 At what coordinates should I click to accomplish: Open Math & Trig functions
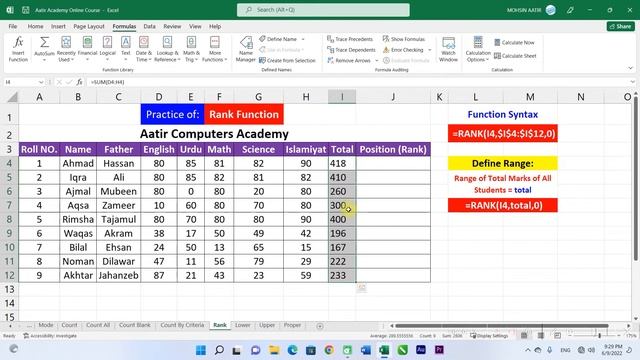191,49
